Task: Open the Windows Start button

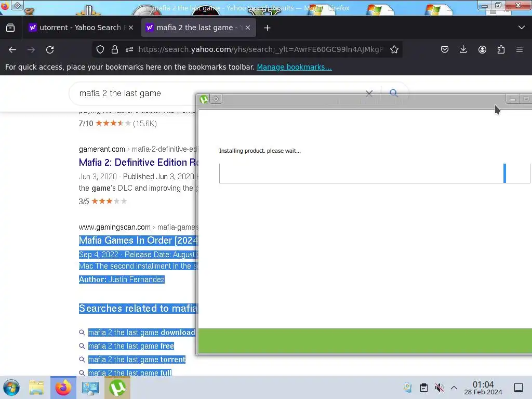Action: [x=11, y=388]
